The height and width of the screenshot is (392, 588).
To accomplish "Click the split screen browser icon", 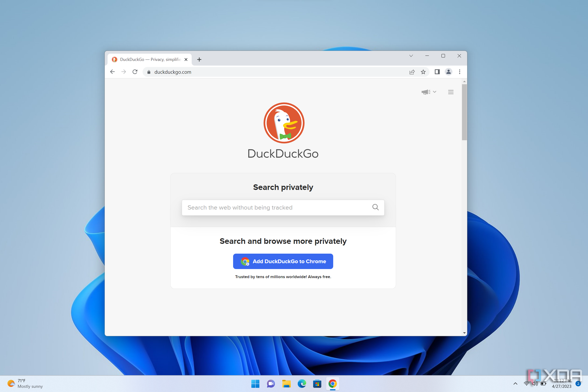I will [437, 72].
